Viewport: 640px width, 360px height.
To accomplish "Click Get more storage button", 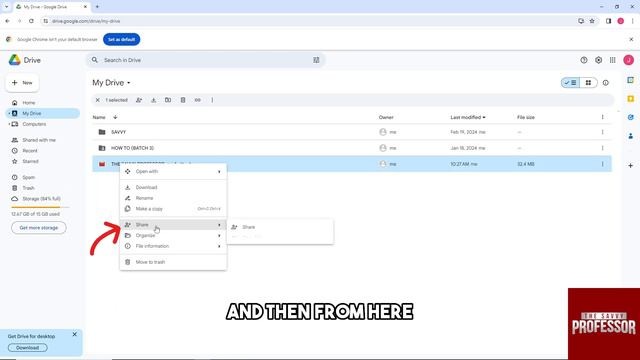I will click(39, 228).
